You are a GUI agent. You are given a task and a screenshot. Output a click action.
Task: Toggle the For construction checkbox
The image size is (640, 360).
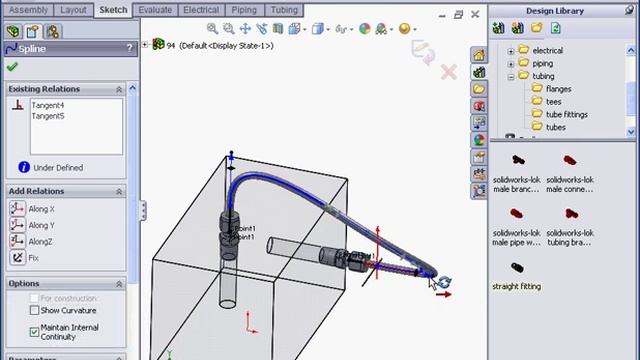tap(34, 298)
